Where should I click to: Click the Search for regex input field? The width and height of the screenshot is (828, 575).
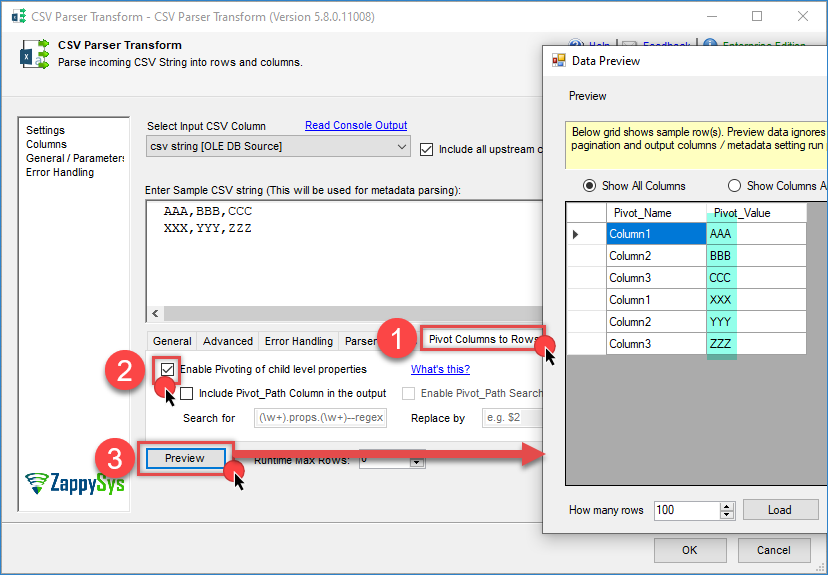[320, 418]
